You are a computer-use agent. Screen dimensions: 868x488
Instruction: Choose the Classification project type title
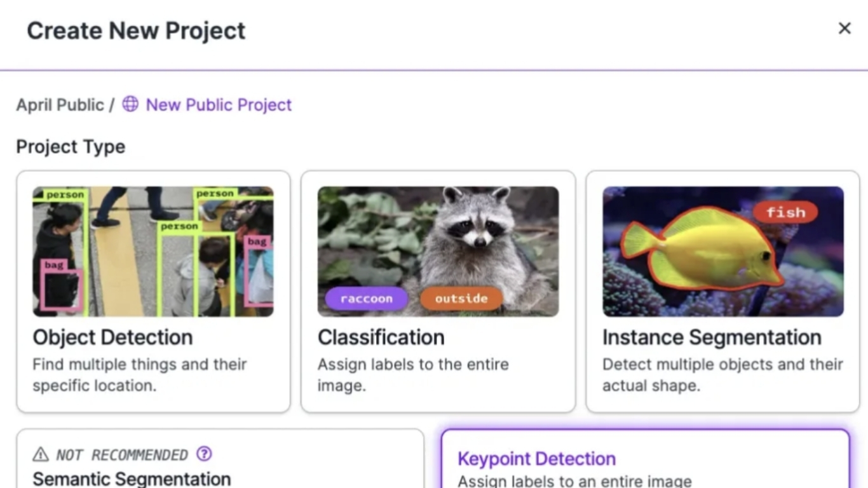381,337
